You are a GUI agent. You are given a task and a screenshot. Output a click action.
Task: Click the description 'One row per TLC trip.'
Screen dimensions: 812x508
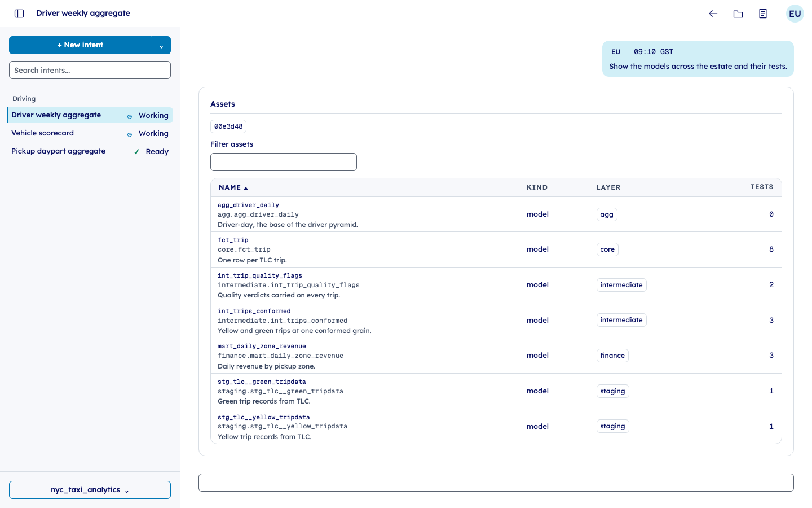point(252,260)
